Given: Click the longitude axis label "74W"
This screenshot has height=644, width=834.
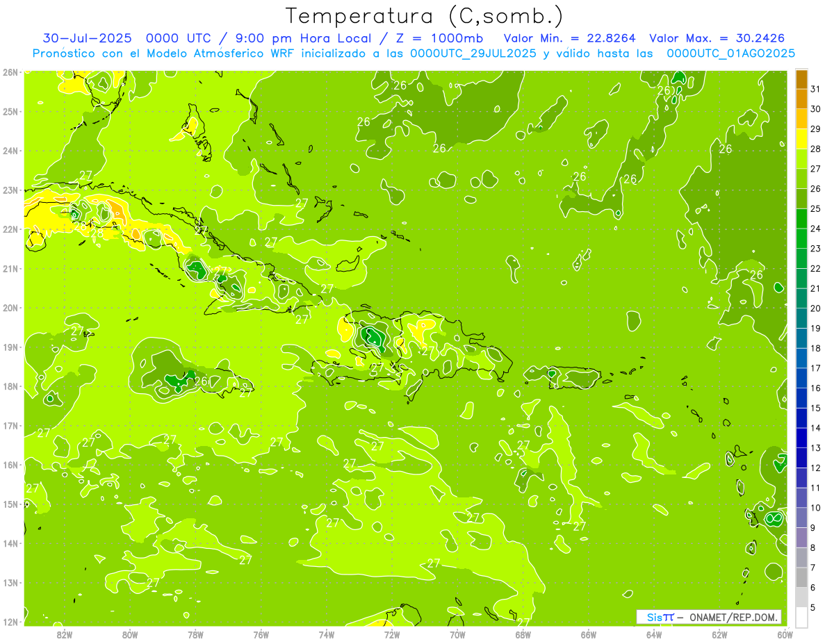Looking at the screenshot, I should (x=327, y=634).
